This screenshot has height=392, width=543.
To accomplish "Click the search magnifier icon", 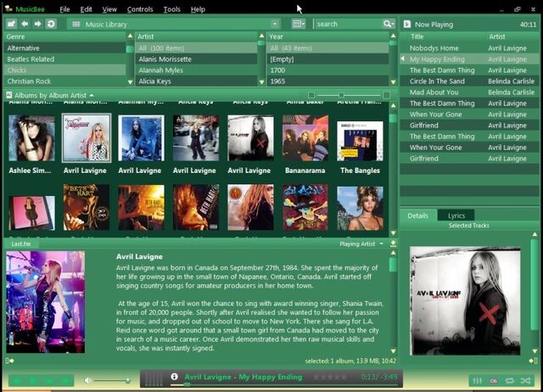I will (389, 24).
